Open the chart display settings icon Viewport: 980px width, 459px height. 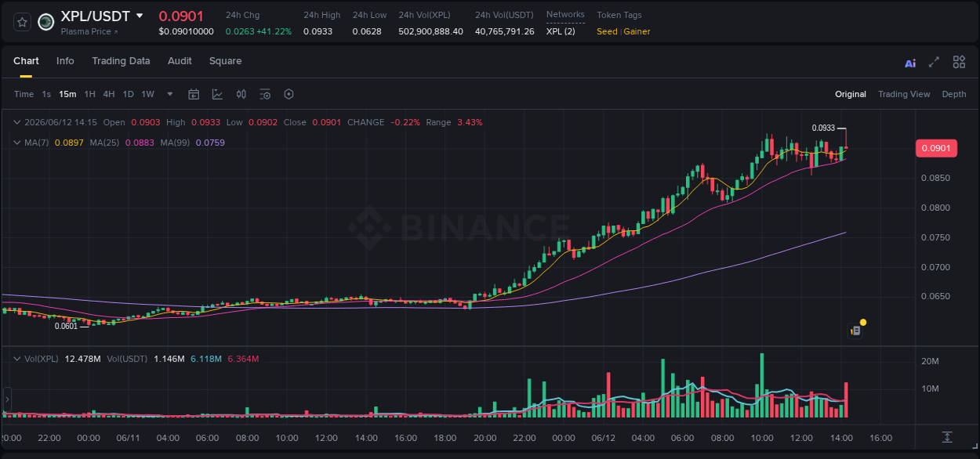click(265, 94)
